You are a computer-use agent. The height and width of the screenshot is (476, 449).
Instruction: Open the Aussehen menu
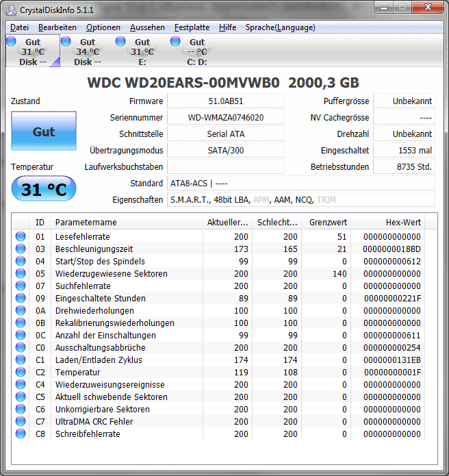click(147, 27)
